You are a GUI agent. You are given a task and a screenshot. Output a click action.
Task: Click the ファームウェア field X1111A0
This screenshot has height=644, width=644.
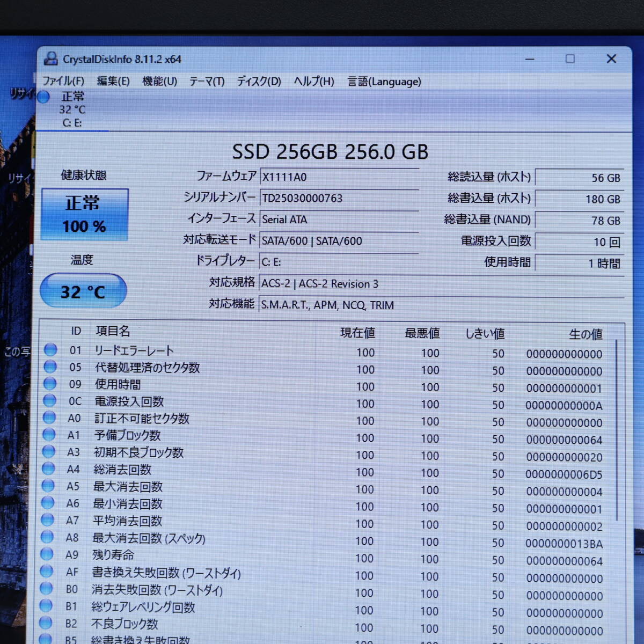point(339,177)
